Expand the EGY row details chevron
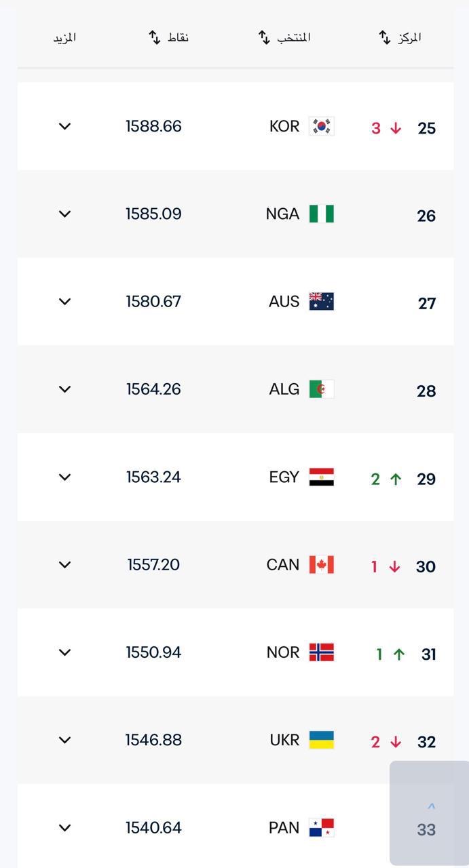Screen dimensions: 469x868 (65, 477)
